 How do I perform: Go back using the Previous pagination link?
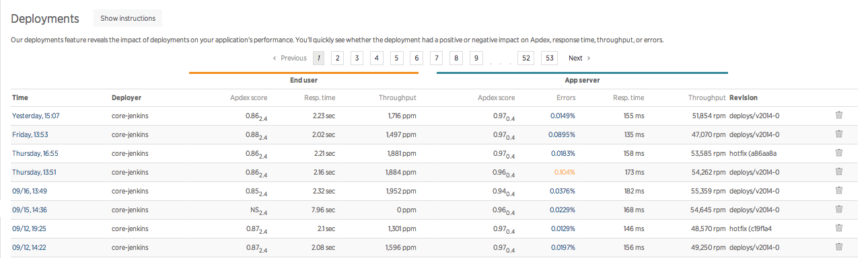coord(290,58)
